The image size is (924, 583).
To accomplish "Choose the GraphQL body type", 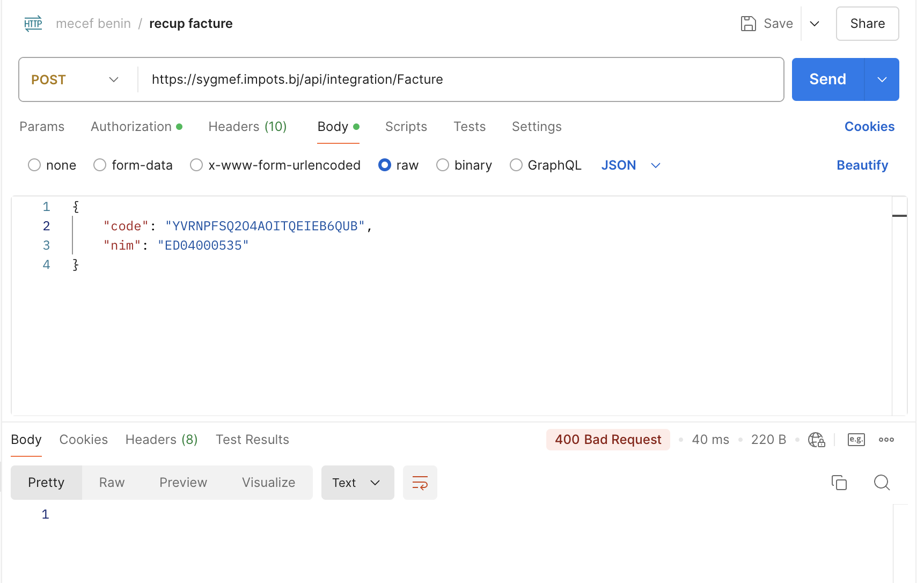I will click(x=516, y=165).
